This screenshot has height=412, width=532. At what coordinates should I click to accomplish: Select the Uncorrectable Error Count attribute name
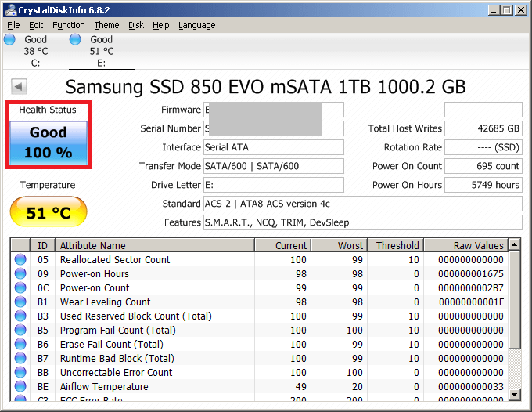coord(116,372)
